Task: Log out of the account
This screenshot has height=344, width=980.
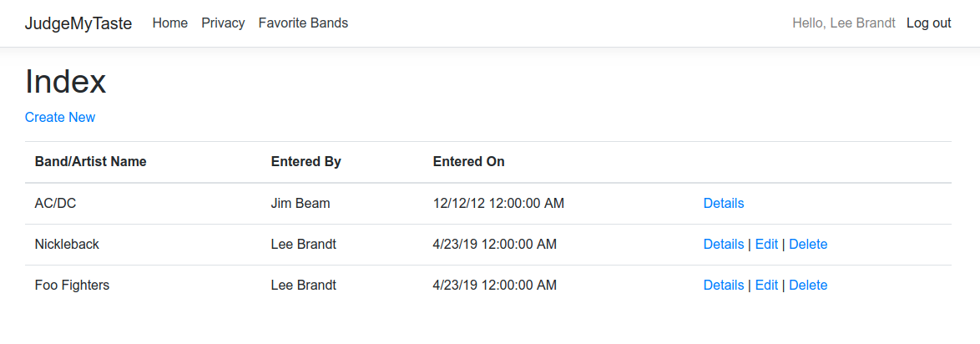Action: (928, 23)
